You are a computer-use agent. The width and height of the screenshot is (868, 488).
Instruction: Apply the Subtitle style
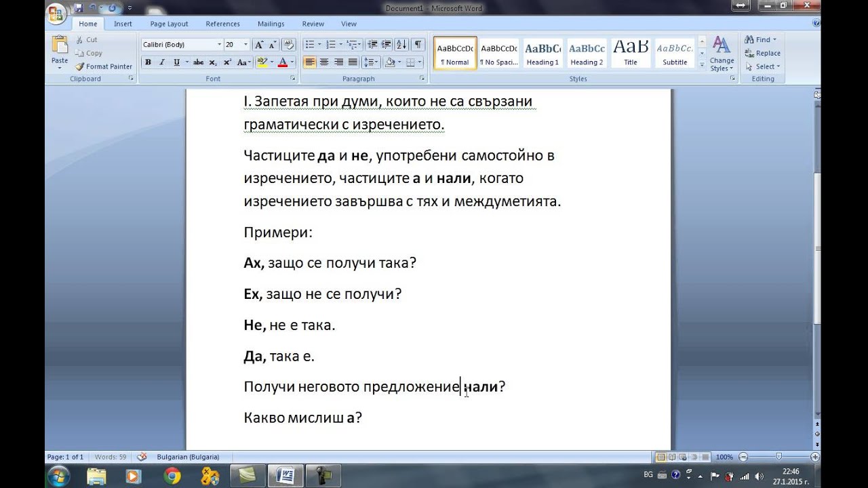(x=675, y=53)
